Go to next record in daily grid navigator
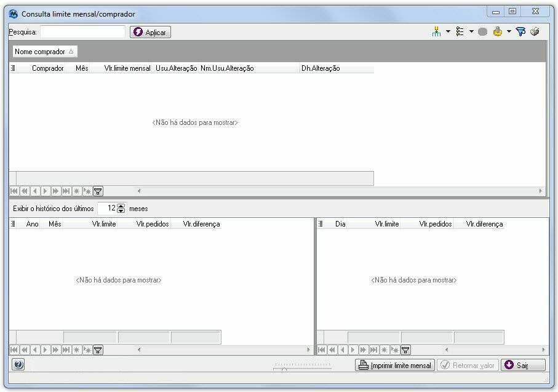Screen dimensions: 558x392 [353, 350]
